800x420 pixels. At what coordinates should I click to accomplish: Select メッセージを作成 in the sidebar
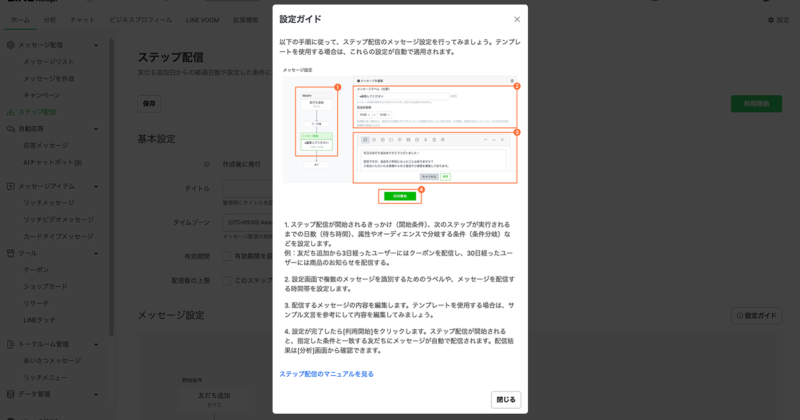click(x=48, y=79)
